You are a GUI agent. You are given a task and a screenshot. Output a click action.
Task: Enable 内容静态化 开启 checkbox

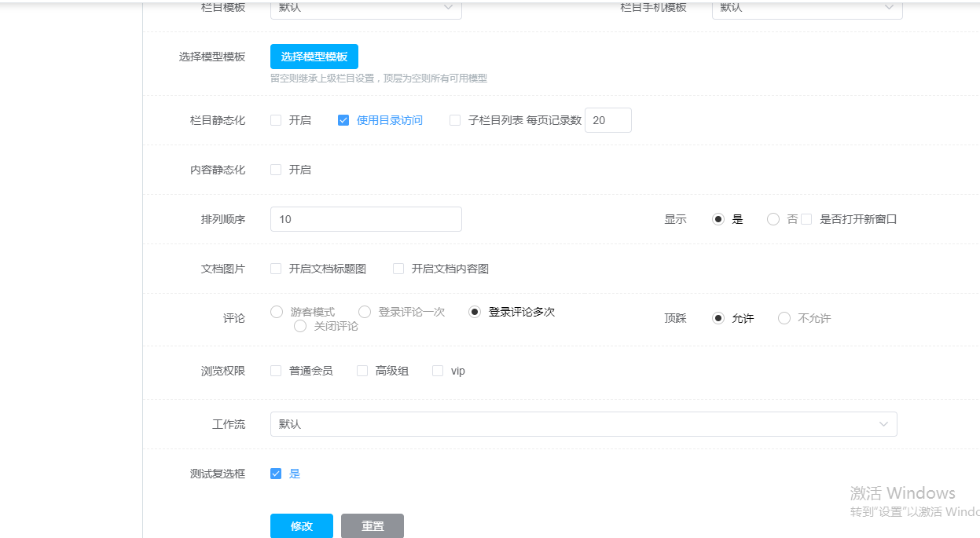coord(276,170)
